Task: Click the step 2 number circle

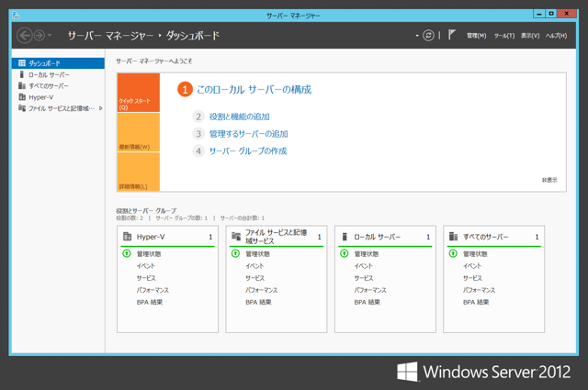Action: (x=198, y=117)
